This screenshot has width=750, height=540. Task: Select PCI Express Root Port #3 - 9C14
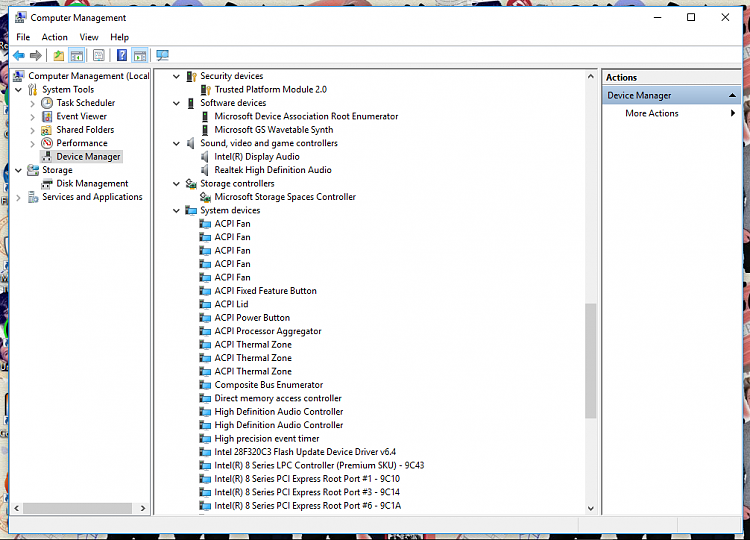[307, 492]
